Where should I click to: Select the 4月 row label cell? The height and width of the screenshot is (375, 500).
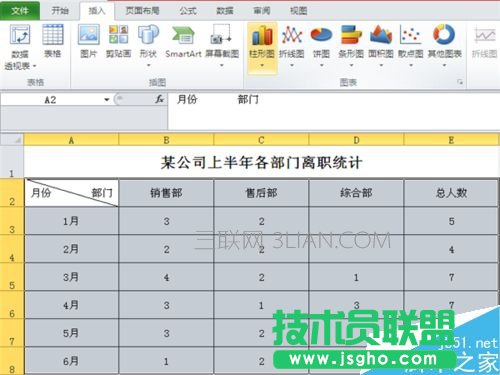pyautogui.click(x=71, y=305)
